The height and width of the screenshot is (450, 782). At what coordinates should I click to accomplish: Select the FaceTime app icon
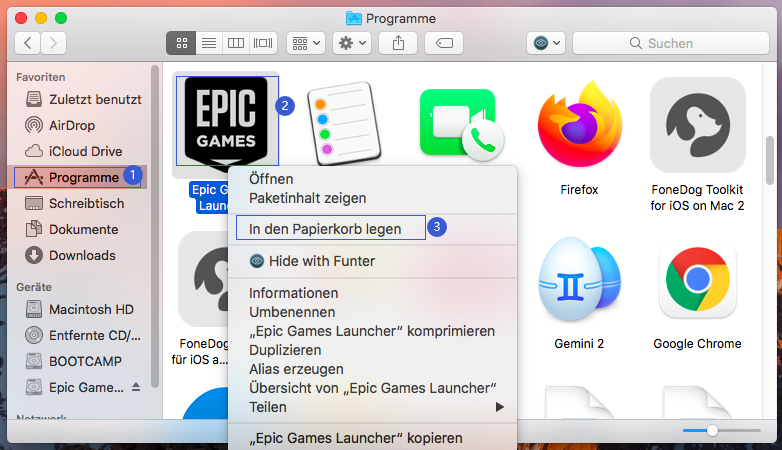pos(461,124)
